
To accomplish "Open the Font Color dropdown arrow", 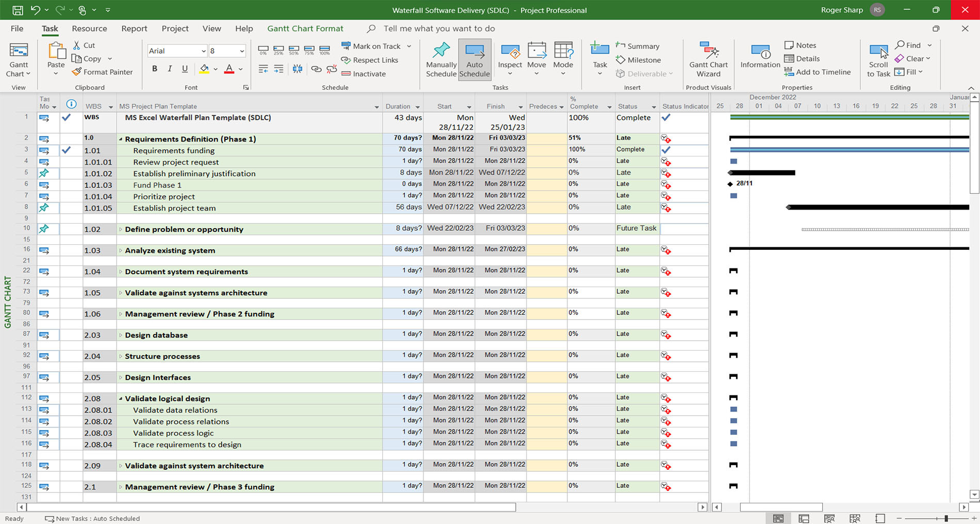I will [241, 69].
